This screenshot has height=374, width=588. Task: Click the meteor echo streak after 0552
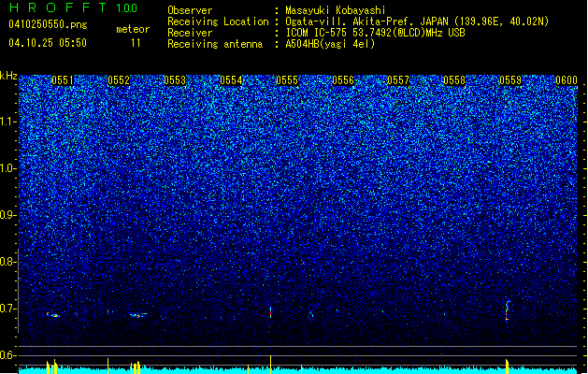pos(138,315)
